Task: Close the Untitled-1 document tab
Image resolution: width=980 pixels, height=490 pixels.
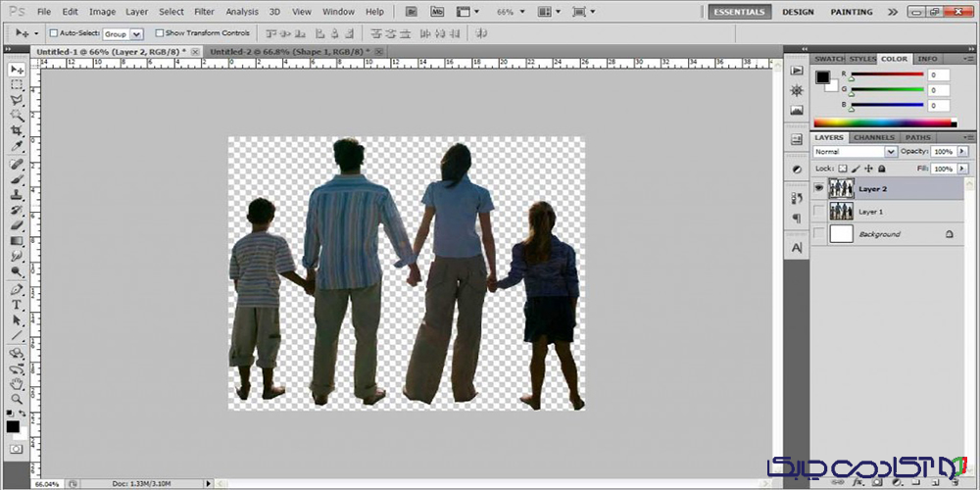Action: pyautogui.click(x=196, y=51)
